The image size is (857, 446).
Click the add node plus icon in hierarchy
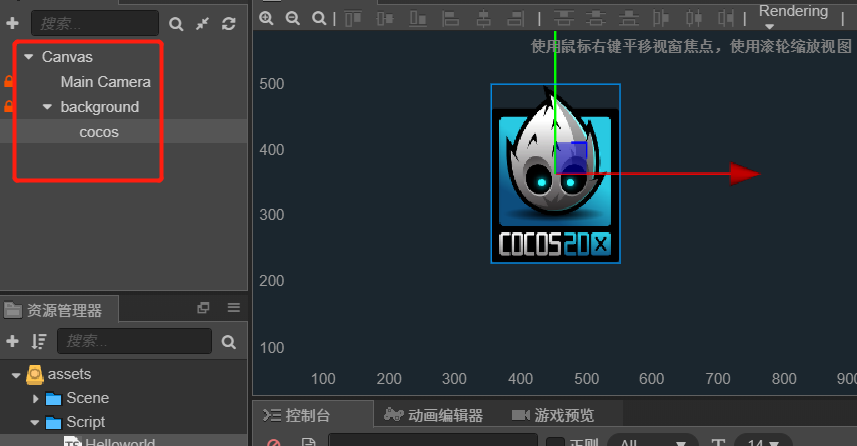click(12, 24)
